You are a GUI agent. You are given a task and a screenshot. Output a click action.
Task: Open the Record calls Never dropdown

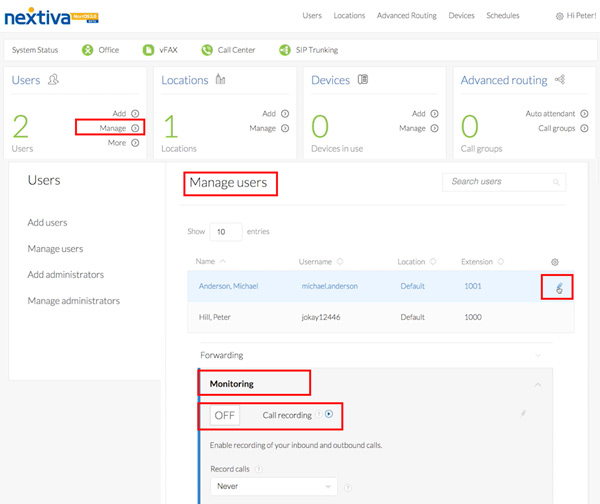click(273, 486)
